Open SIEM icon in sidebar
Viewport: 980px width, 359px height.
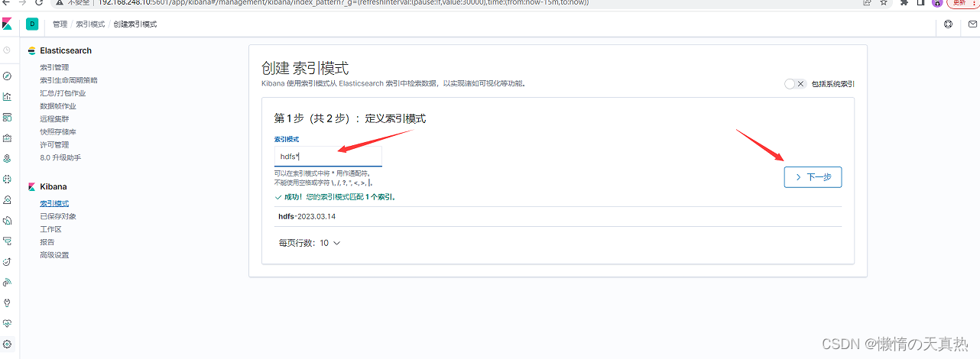[x=7, y=282]
